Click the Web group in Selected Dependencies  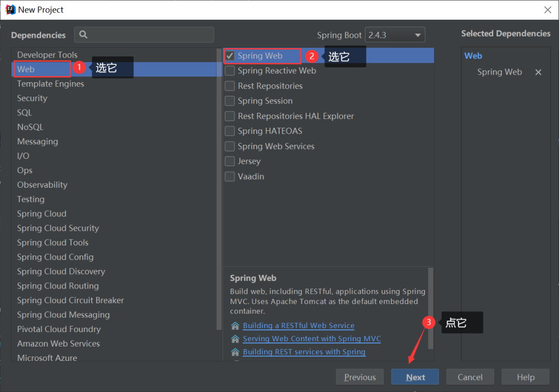(x=473, y=56)
